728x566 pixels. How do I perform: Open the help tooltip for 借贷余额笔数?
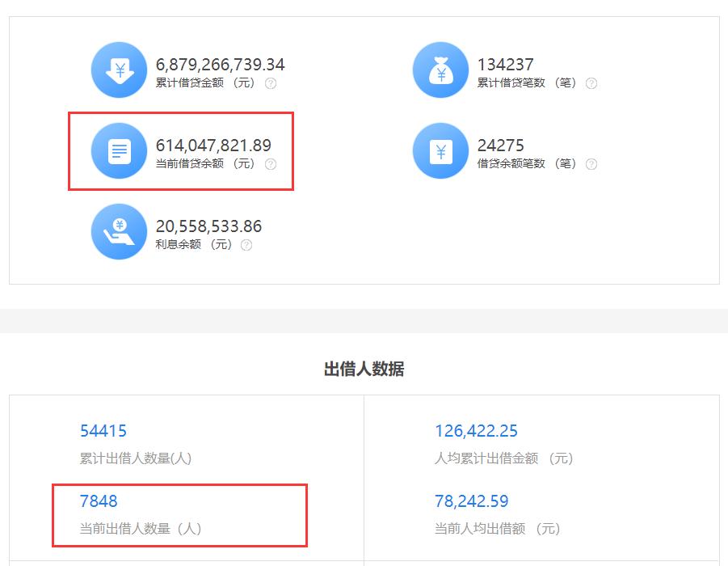click(591, 164)
